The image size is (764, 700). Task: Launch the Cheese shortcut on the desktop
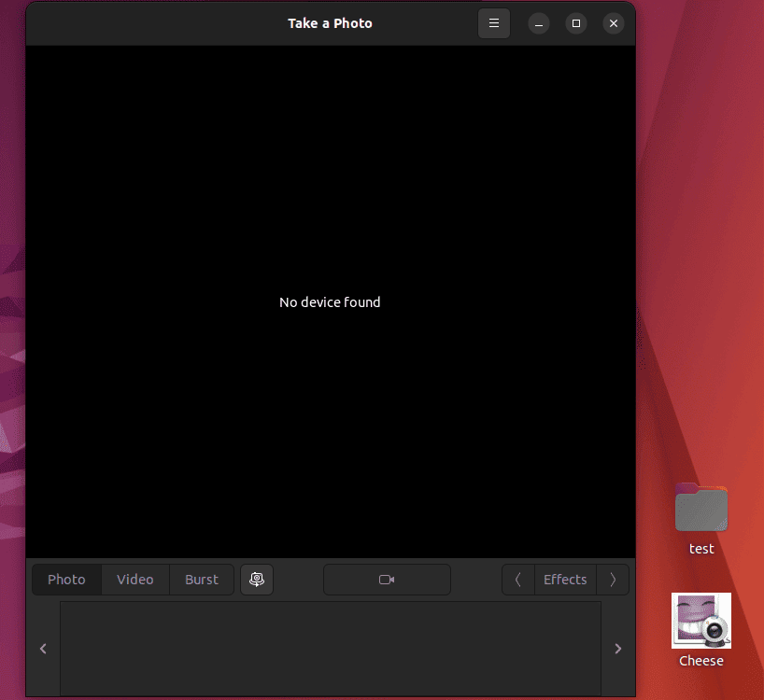click(x=700, y=620)
